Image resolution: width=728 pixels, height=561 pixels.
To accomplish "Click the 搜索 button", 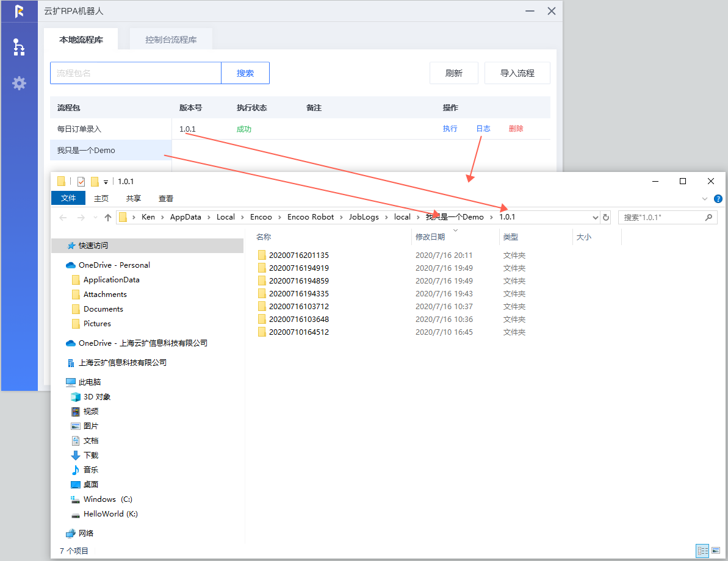I will pos(245,73).
